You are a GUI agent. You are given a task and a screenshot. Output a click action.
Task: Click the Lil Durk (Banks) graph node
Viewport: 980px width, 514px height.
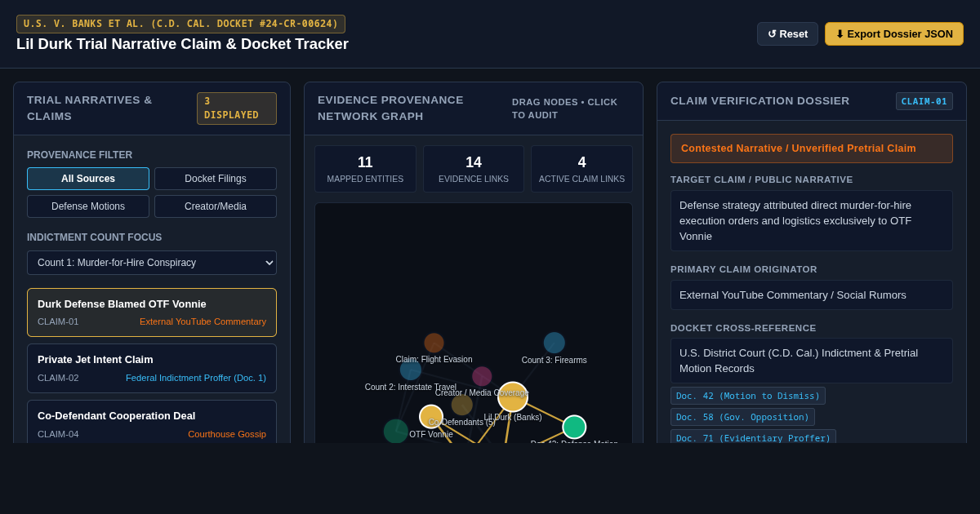coord(513,397)
